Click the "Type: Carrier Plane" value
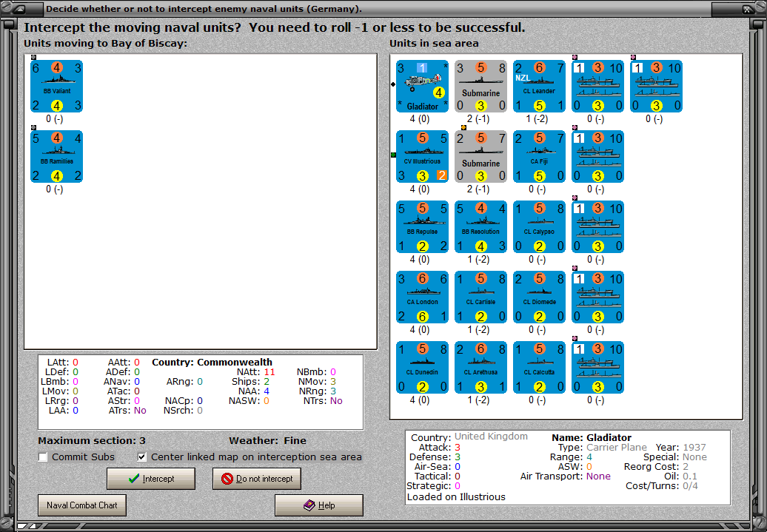767x532 pixels. [x=602, y=448]
